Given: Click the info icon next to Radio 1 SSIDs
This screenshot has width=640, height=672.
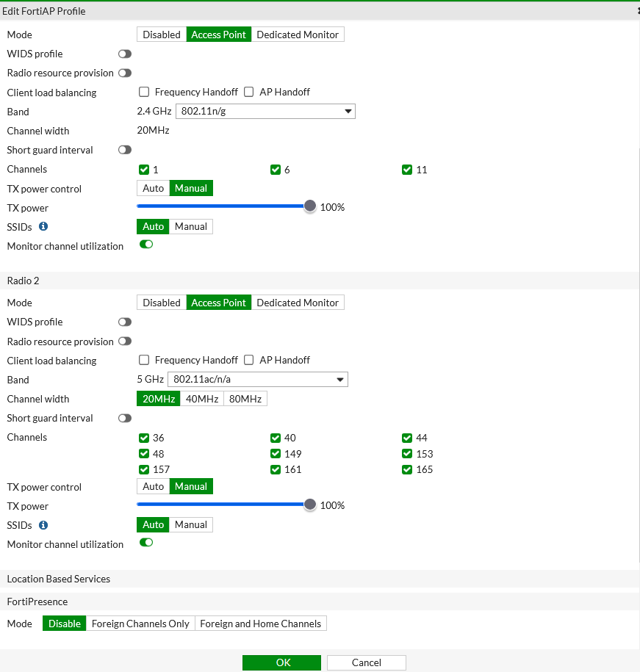Looking at the screenshot, I should (43, 227).
